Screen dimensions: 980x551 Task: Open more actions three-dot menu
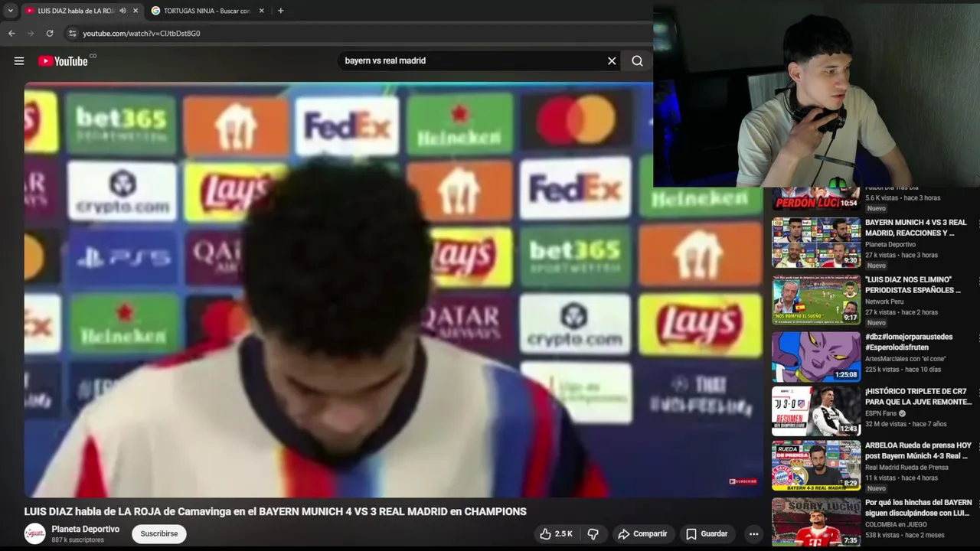click(x=753, y=534)
